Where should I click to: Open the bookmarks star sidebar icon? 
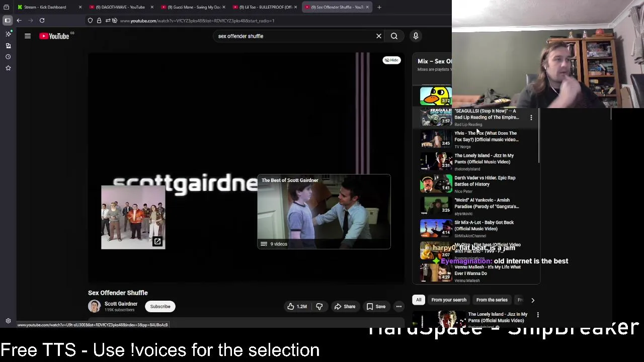point(8,68)
